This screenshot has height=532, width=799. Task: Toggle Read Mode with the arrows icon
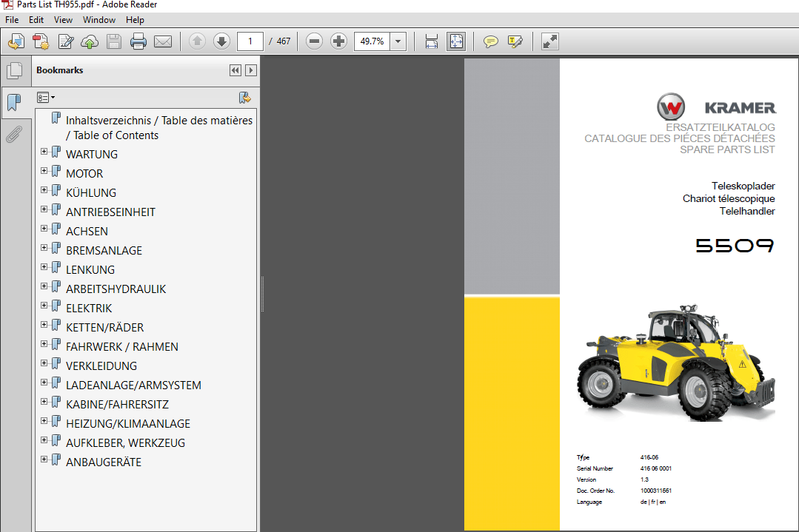[549, 41]
